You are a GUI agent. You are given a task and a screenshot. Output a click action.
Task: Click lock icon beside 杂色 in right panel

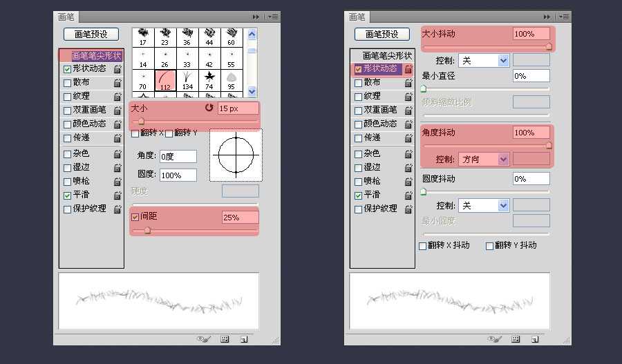coord(408,154)
